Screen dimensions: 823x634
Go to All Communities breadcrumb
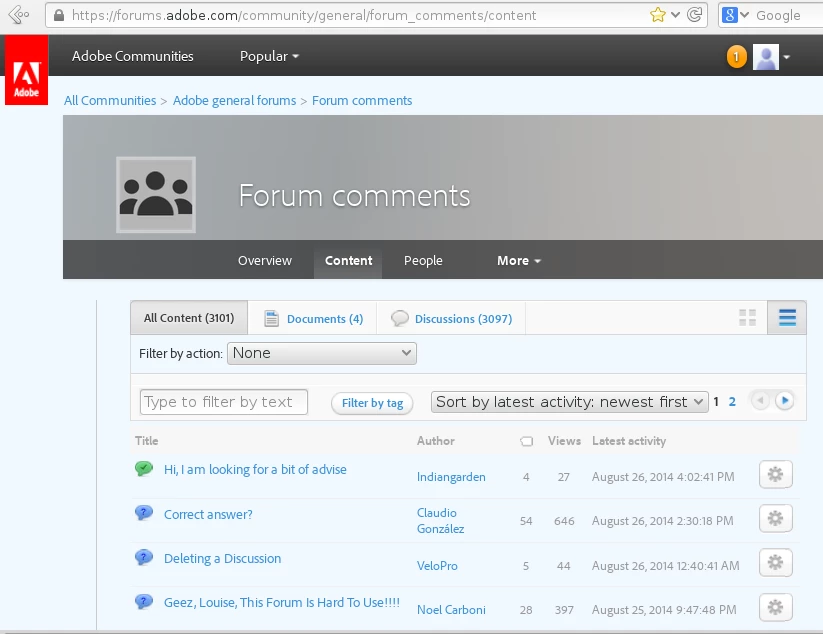(110, 100)
